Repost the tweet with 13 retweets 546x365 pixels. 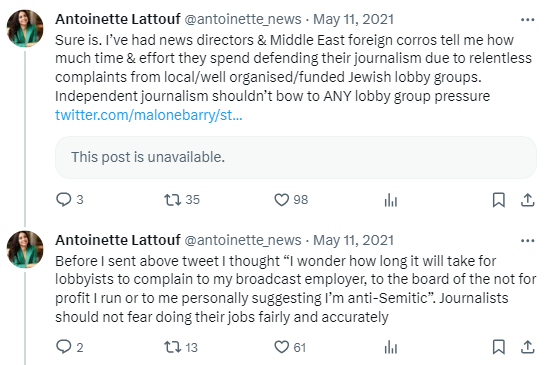click(172, 347)
